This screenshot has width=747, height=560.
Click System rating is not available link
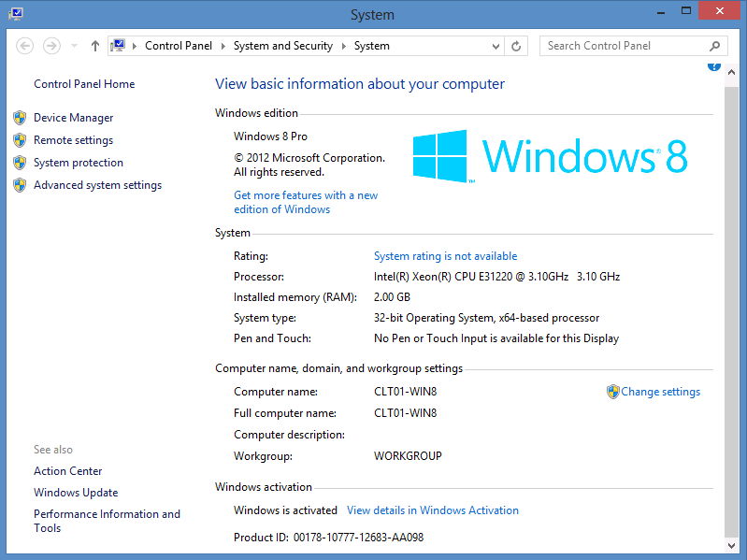tap(445, 256)
